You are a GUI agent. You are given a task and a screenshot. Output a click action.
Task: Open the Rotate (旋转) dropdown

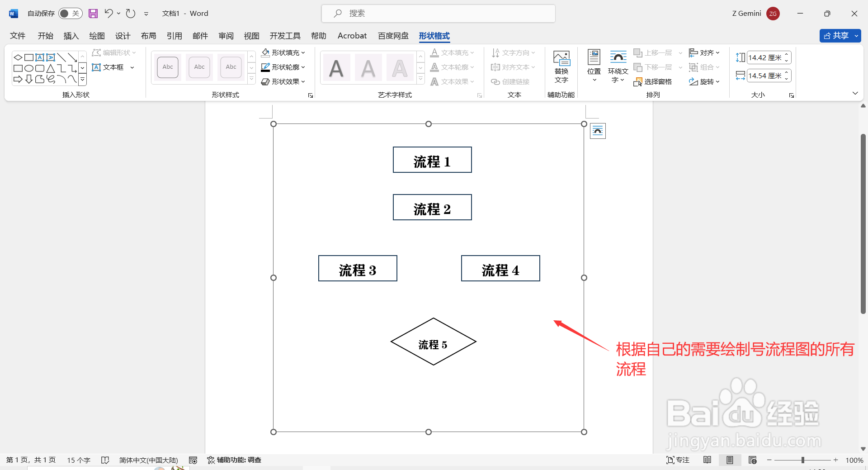click(704, 81)
